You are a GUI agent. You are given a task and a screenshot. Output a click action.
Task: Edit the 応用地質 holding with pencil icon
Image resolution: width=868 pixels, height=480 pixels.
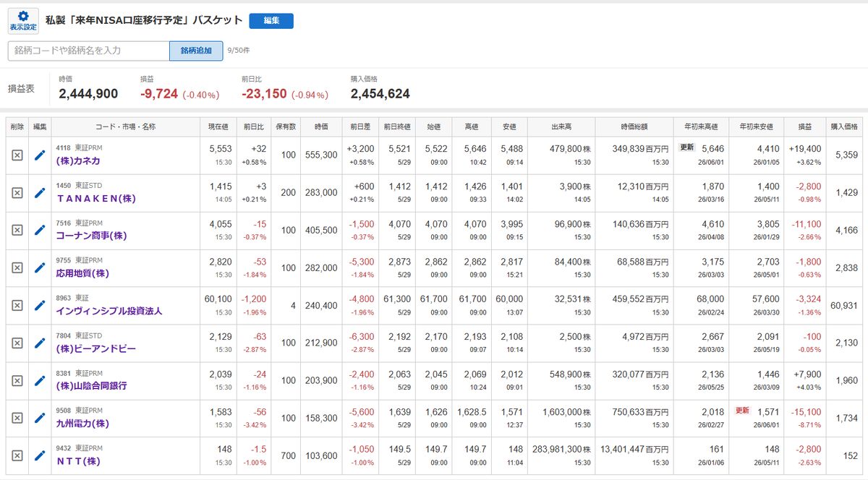click(x=41, y=267)
